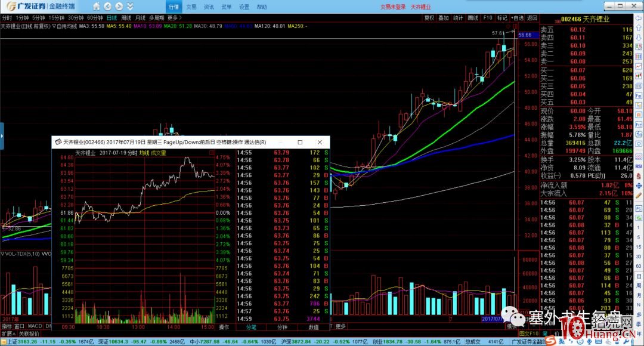Click the 画线 drawing button
This screenshot has height=346, width=644.
click(x=473, y=18)
